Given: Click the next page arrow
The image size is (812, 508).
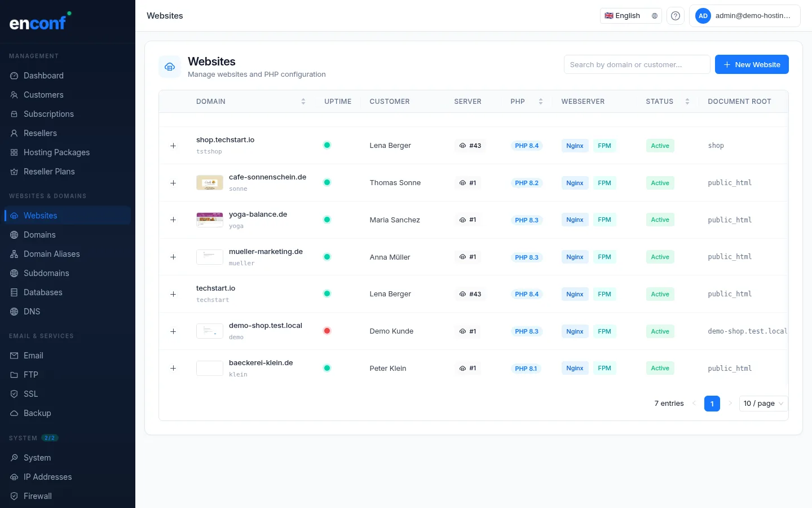Looking at the screenshot, I should [730, 404].
